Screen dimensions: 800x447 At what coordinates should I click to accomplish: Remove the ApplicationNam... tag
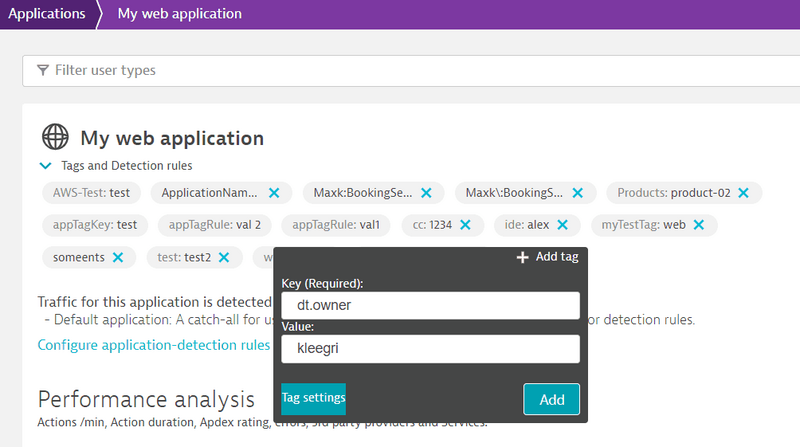tap(274, 192)
